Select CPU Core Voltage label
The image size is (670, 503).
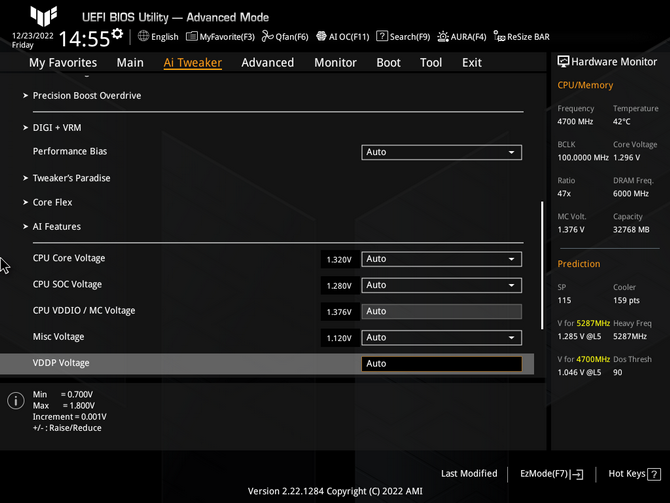[69, 258]
